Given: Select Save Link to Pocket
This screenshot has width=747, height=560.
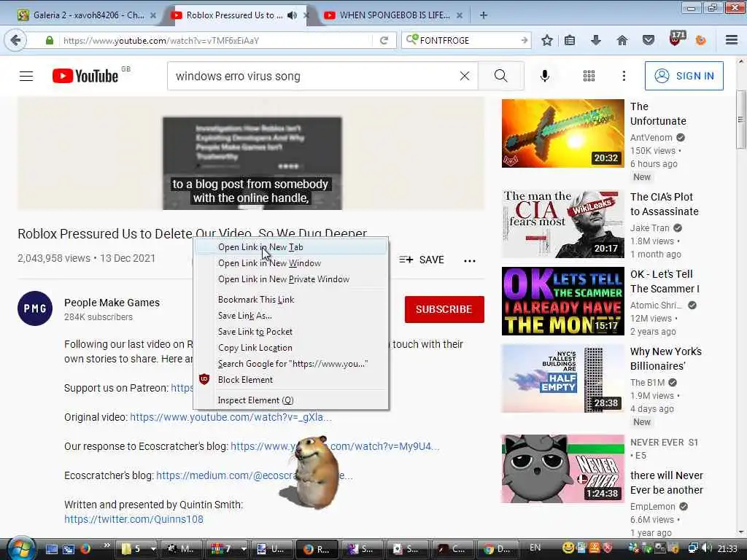Looking at the screenshot, I should tap(291, 332).
